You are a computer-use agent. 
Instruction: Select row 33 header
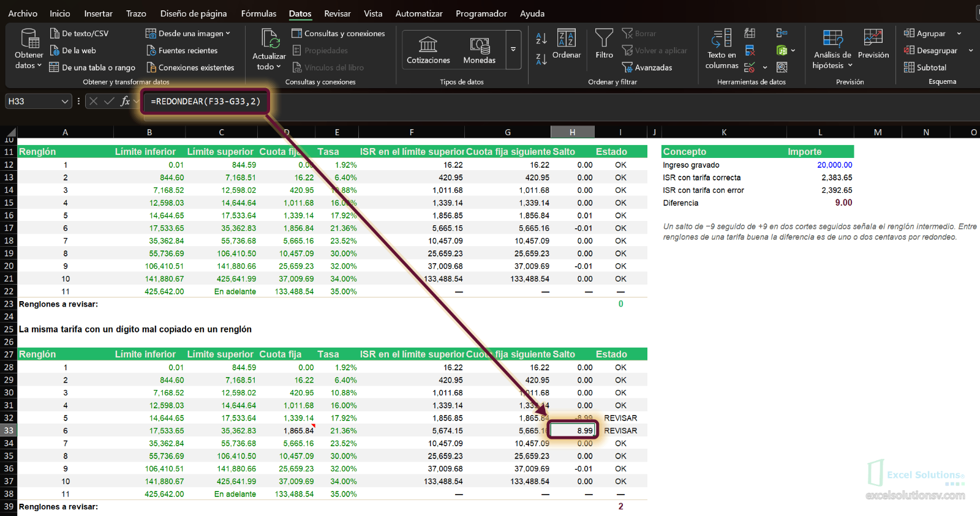pos(9,430)
